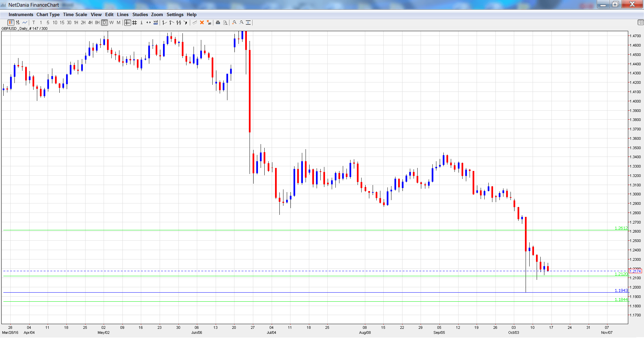644x362 pixels.
Task: Click the orange X delete line icon
Action: tap(202, 22)
